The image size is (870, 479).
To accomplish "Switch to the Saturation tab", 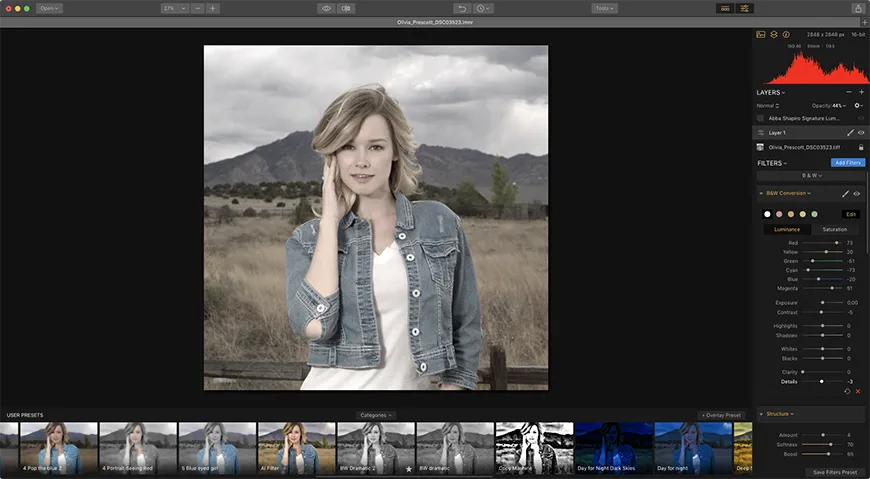I will (x=834, y=229).
